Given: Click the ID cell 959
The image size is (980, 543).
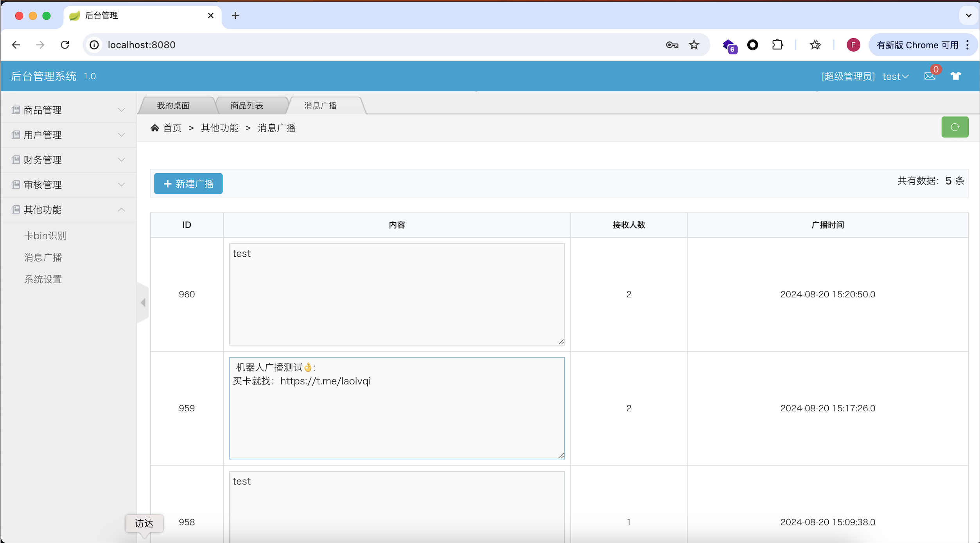Looking at the screenshot, I should (187, 408).
